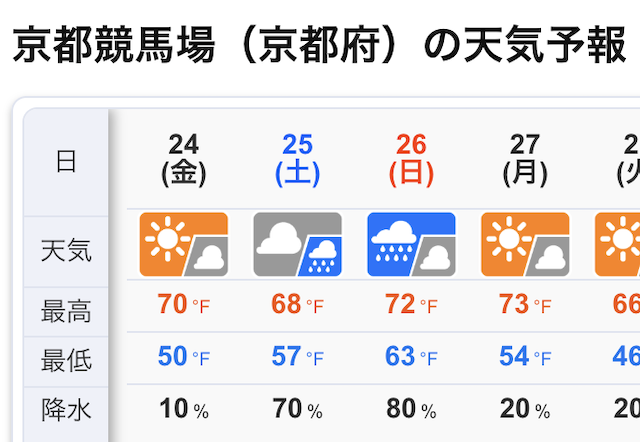Click the 降水 row header cell
Screen dimensions: 640x442
coord(66,408)
